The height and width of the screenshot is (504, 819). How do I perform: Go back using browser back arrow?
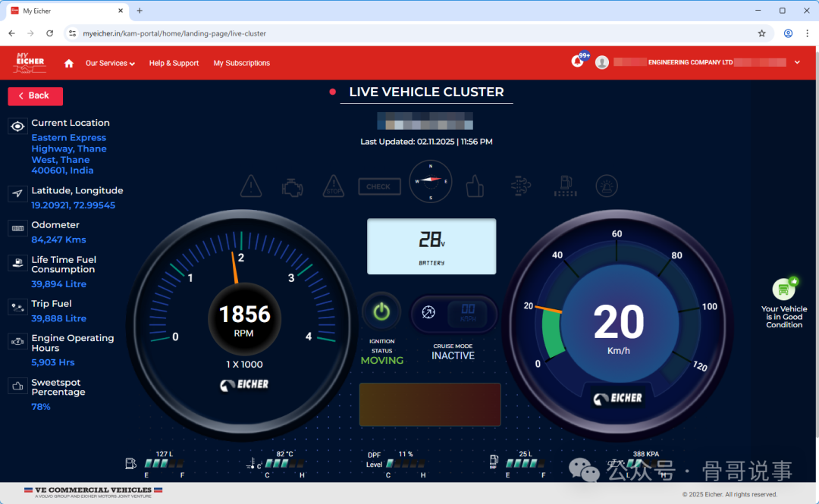(11, 33)
